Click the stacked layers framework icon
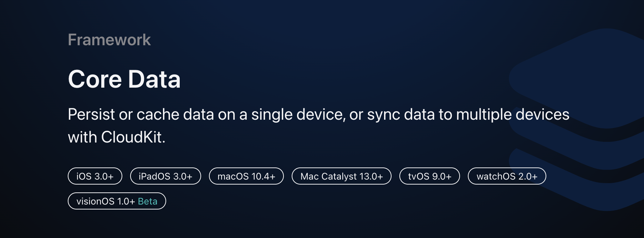Screen dimensions: 644x238 (577, 120)
